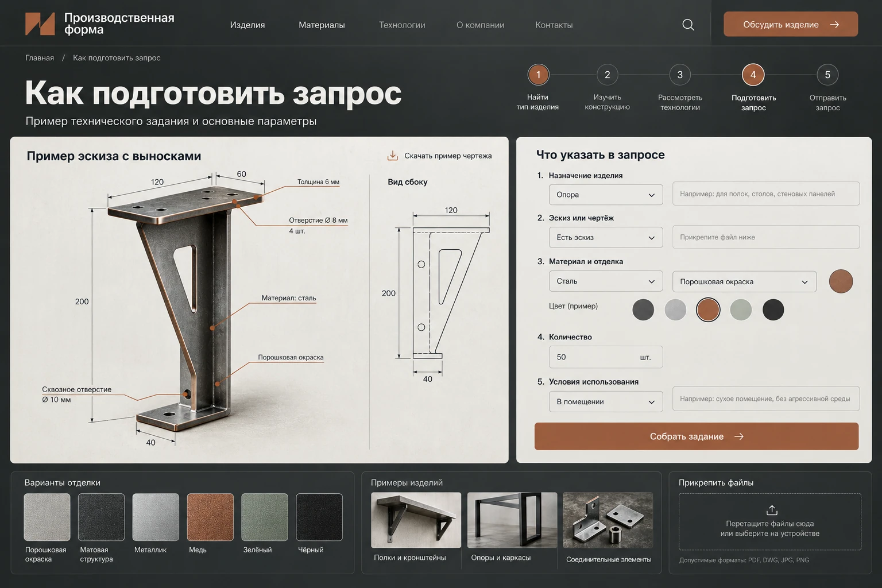Select the Медь finish thumbnail

pos(210,517)
